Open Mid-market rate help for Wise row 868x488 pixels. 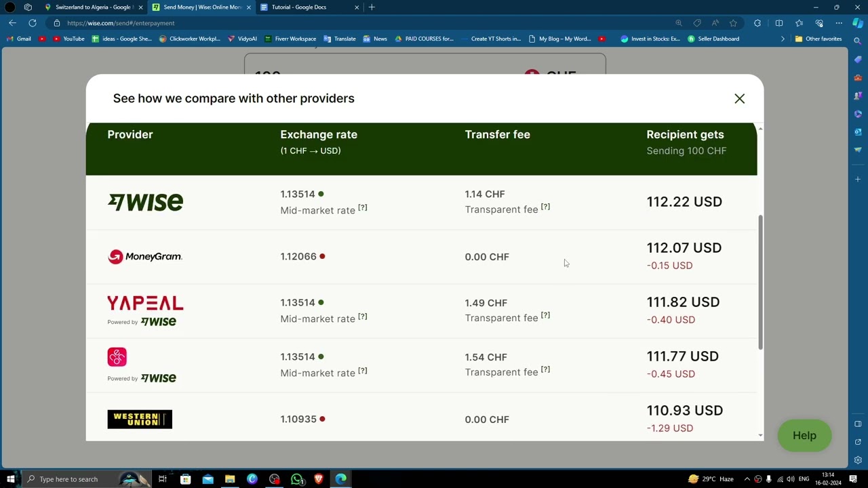click(362, 208)
